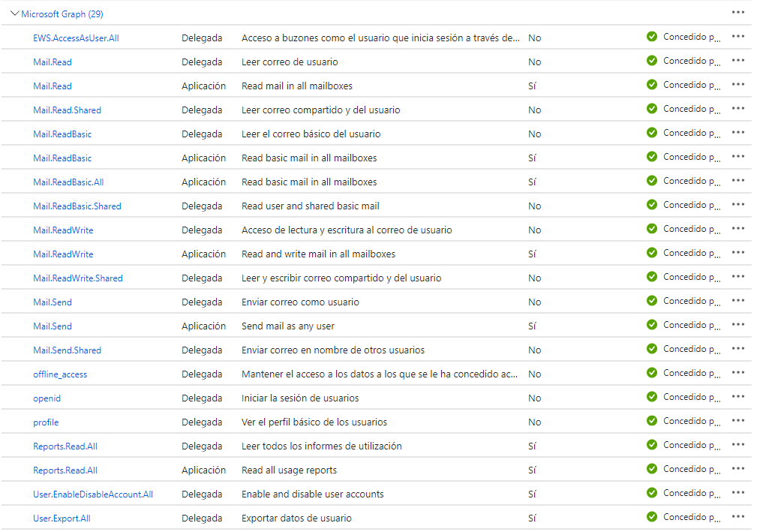Click 'Concedido p...' status in User.Export.All row
763x532 pixels.
[692, 518]
